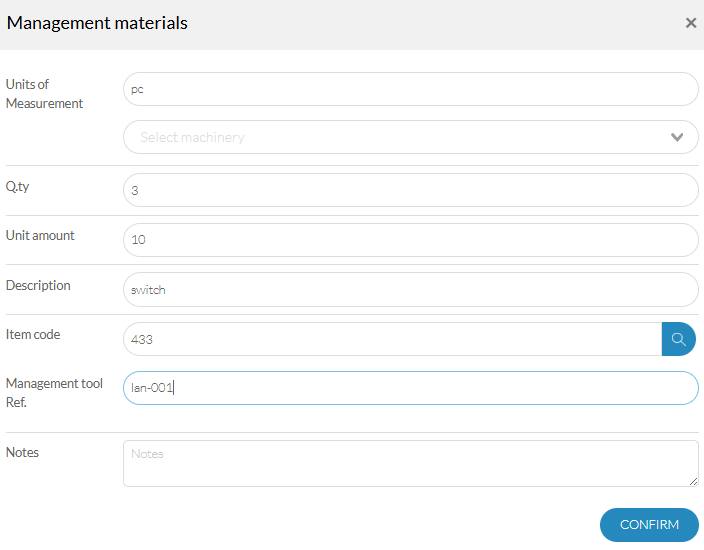The height and width of the screenshot is (550, 704).
Task: Click the Q.ty label
Action: click(x=18, y=186)
